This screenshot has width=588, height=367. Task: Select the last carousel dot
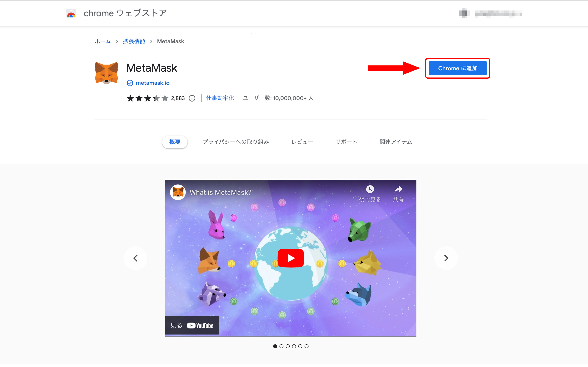(307, 346)
